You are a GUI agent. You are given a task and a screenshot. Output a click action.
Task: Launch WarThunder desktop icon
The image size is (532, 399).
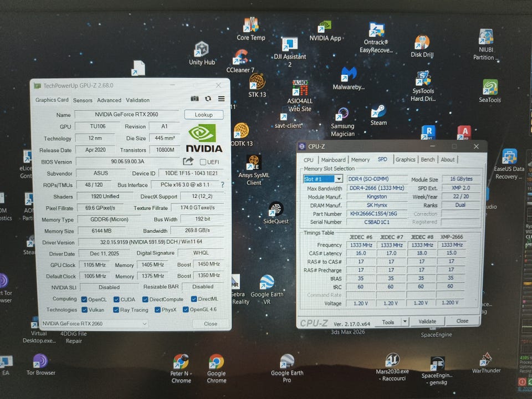tap(487, 363)
